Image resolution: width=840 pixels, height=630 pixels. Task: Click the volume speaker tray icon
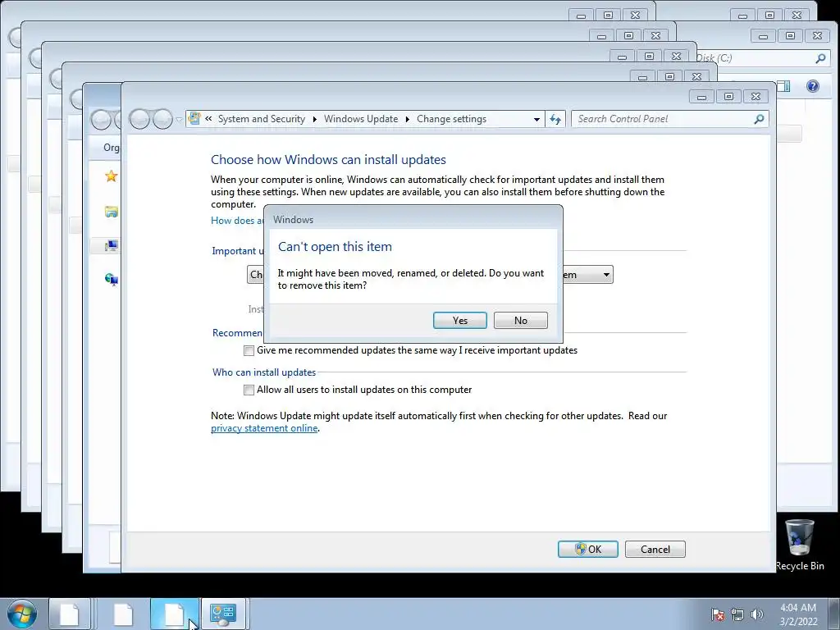pyautogui.click(x=756, y=614)
